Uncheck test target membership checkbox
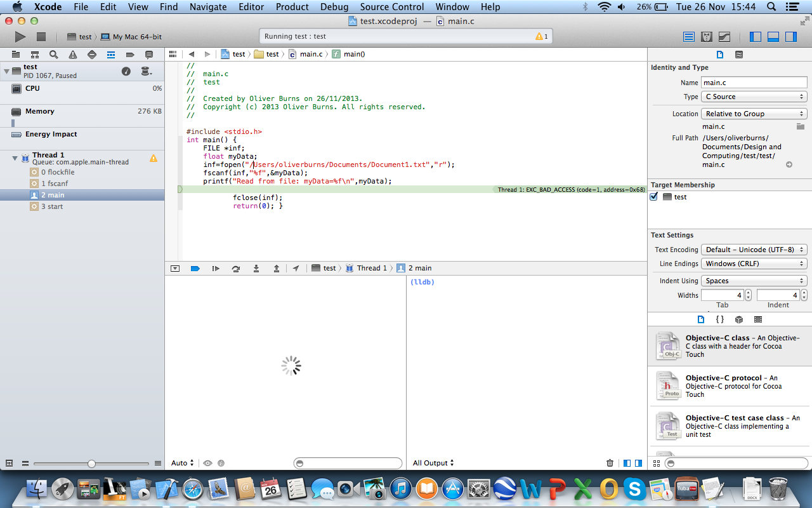Screen dimensions: 812x508 pyautogui.click(x=654, y=197)
